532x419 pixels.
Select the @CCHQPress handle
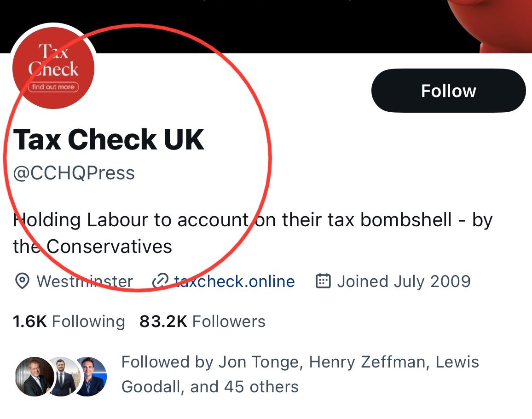click(x=74, y=173)
